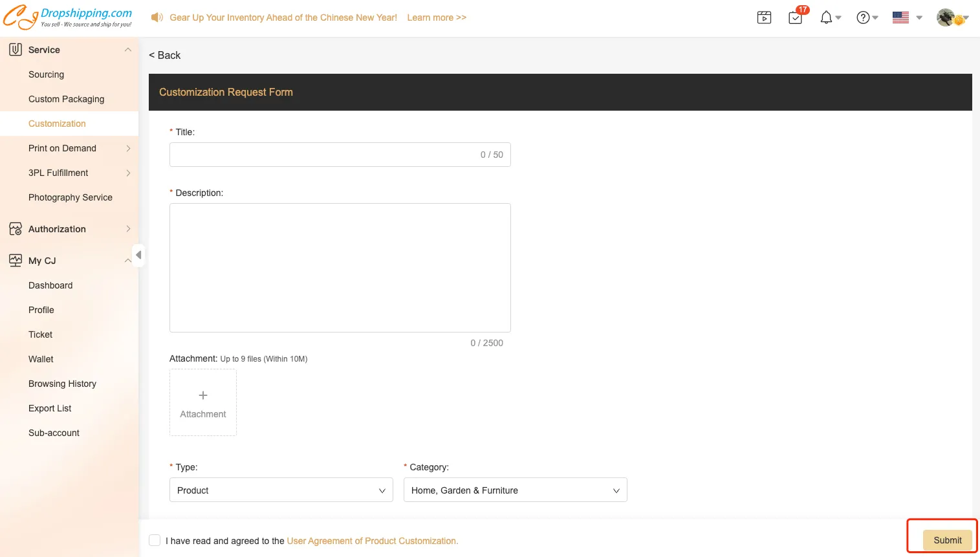Screen dimensions: 980x557
Task: Open the Category dropdown
Action: tap(515, 490)
